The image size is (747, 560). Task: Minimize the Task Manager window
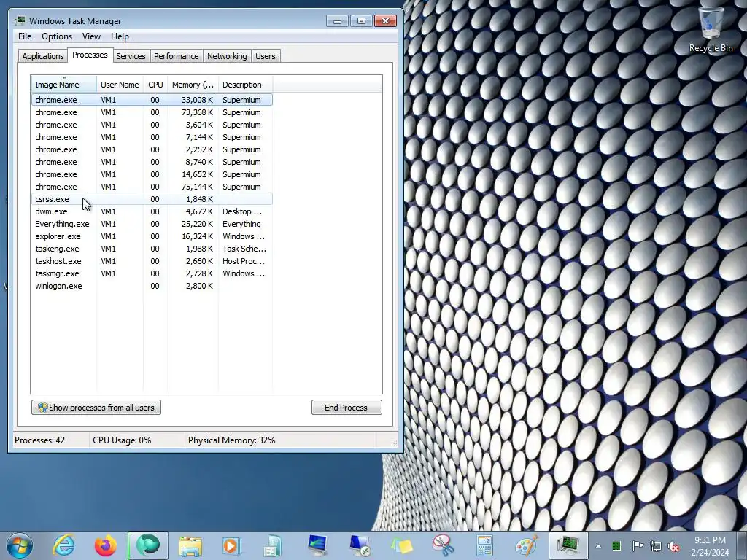(337, 21)
